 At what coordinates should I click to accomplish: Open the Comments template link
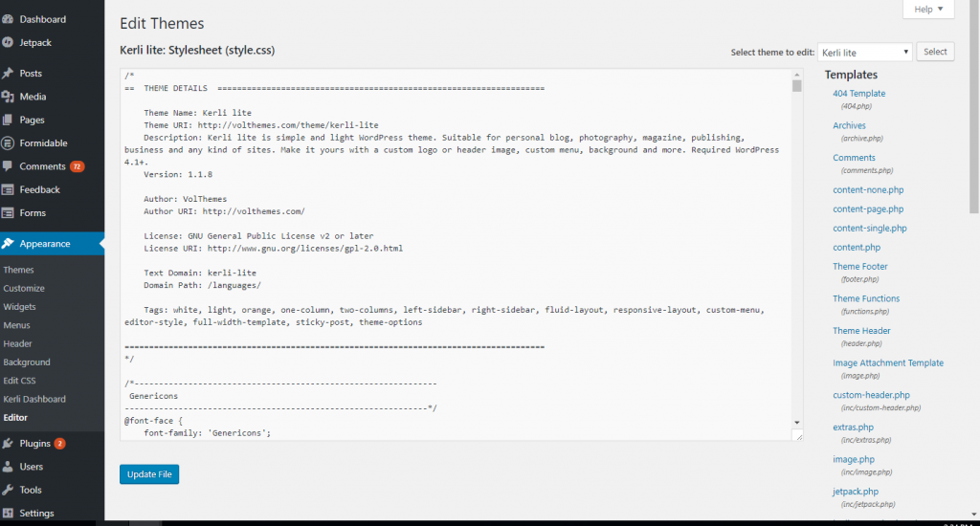854,158
